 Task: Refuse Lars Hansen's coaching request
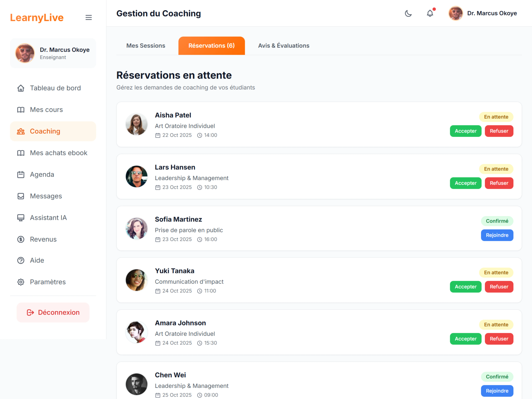click(x=499, y=183)
